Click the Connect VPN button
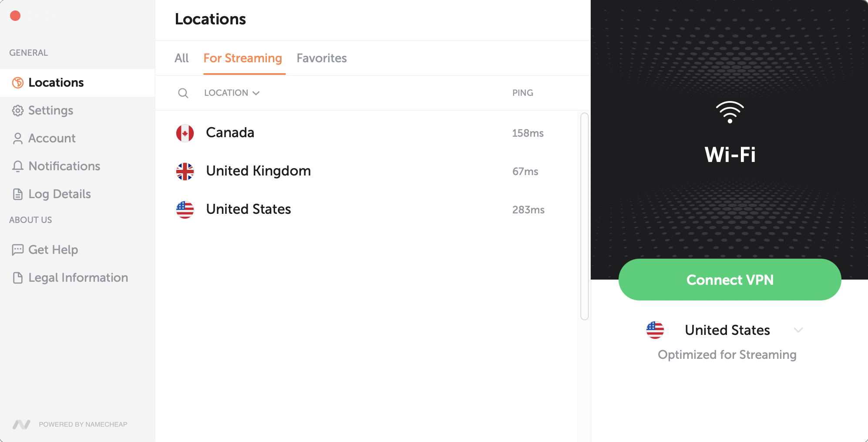The image size is (868, 442). [730, 280]
